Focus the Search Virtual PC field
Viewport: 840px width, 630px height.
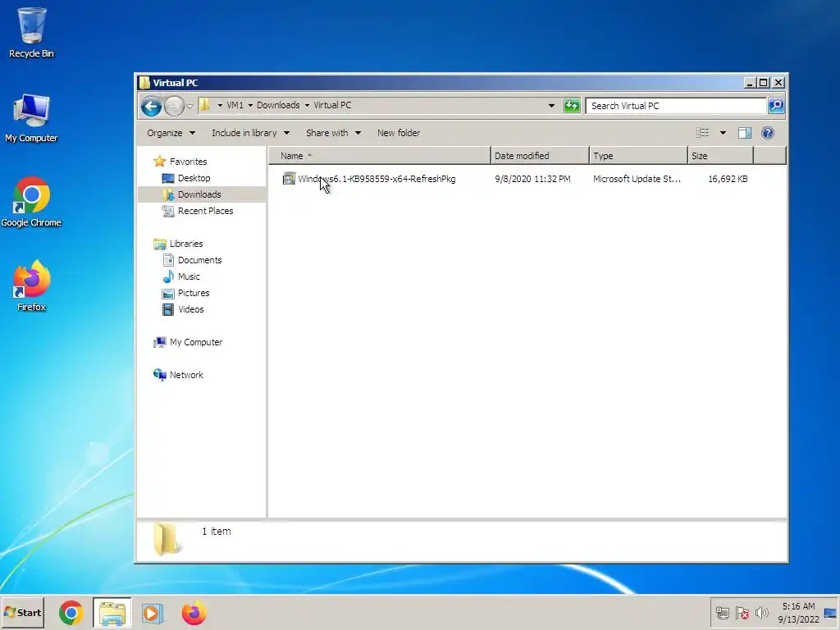point(676,106)
